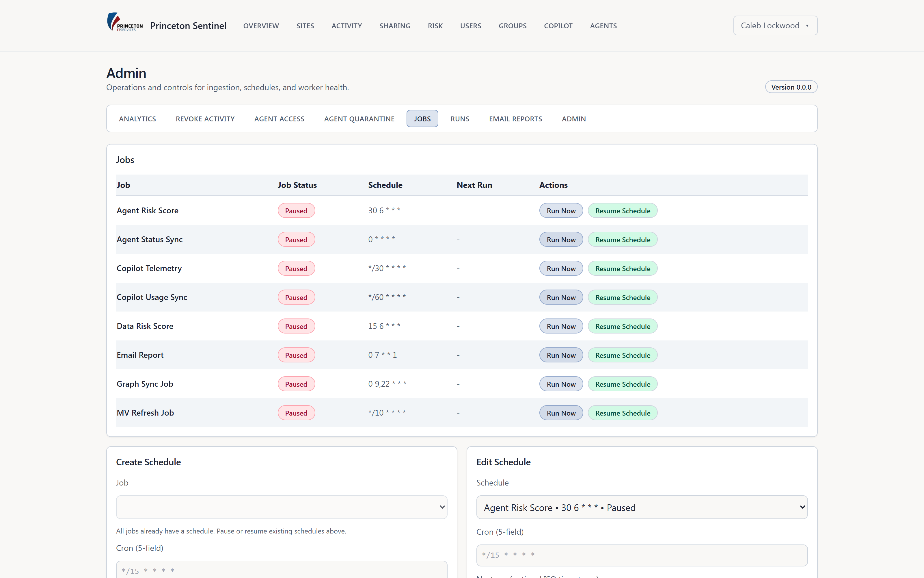924x578 pixels.
Task: Switch to Agent Access tab
Action: click(279, 119)
